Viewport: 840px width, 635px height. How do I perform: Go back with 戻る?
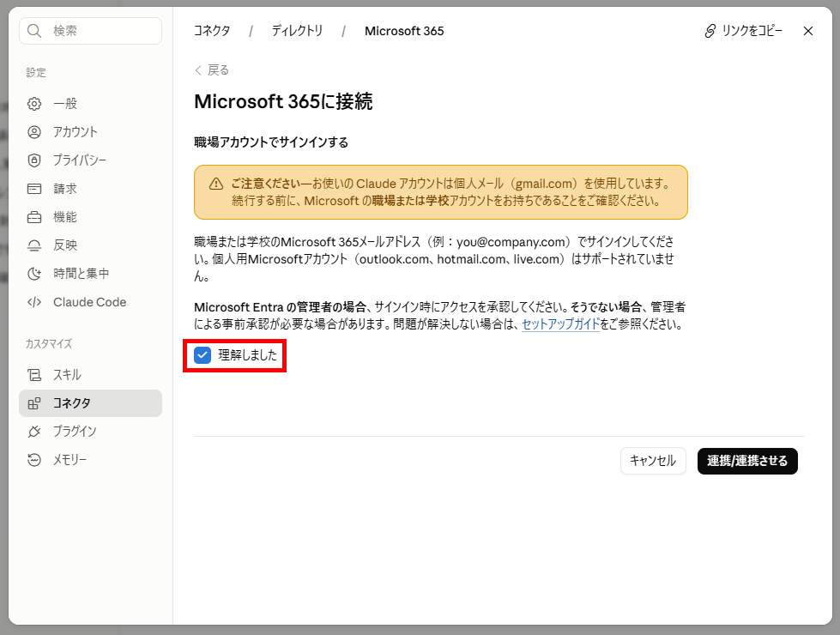212,70
